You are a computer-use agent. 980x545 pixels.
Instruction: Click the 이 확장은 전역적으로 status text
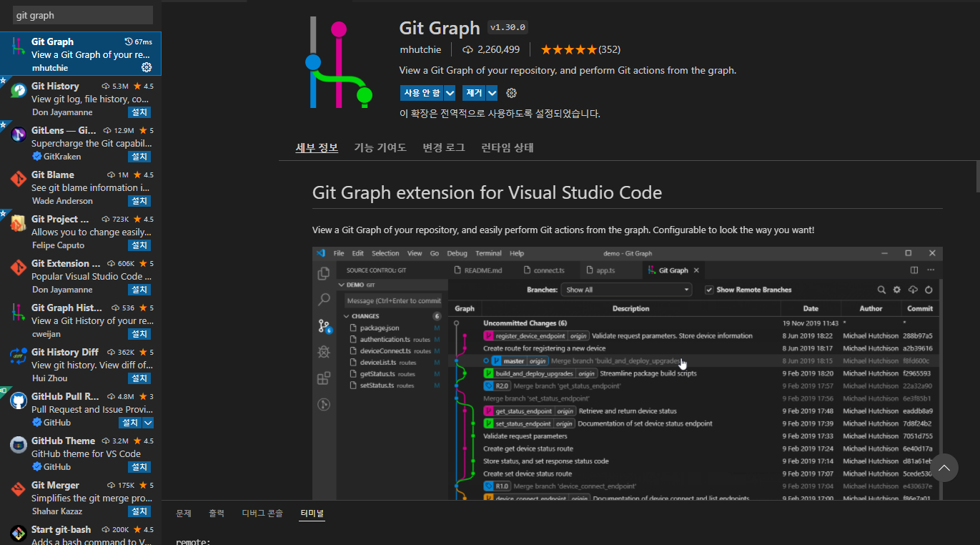coord(500,114)
